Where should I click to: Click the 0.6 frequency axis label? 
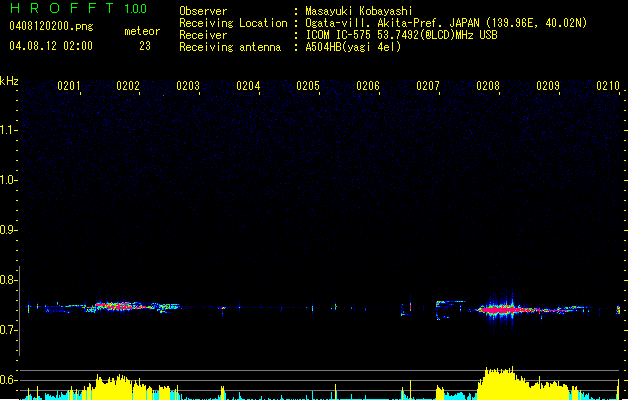(x=8, y=380)
